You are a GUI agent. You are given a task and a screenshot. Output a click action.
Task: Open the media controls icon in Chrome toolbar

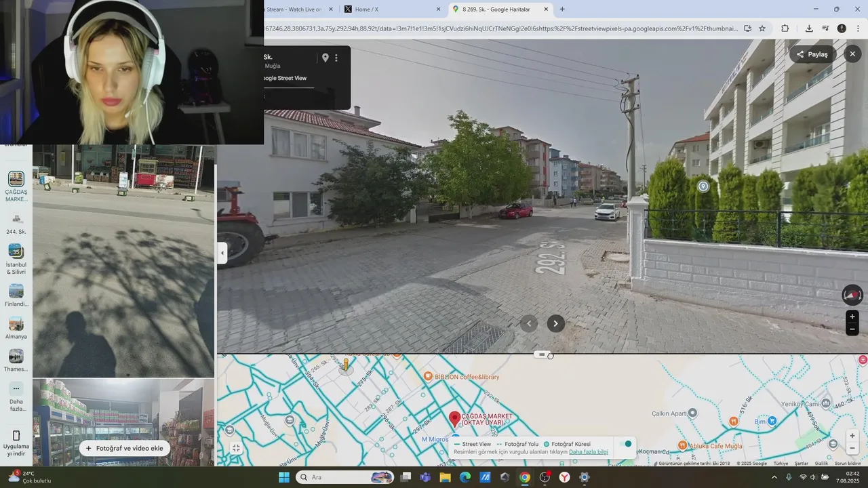825,28
